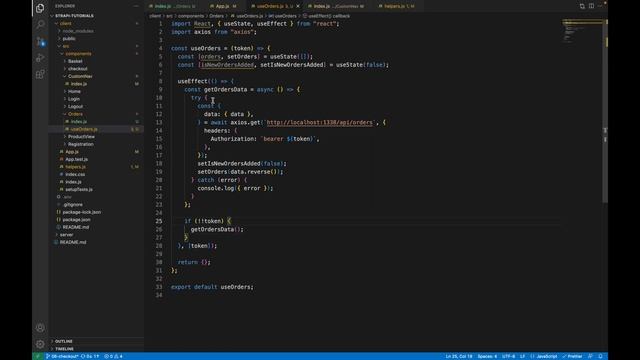This screenshot has height=360, width=640.
Task: Expand the TIMELINE section
Action: (x=64, y=349)
